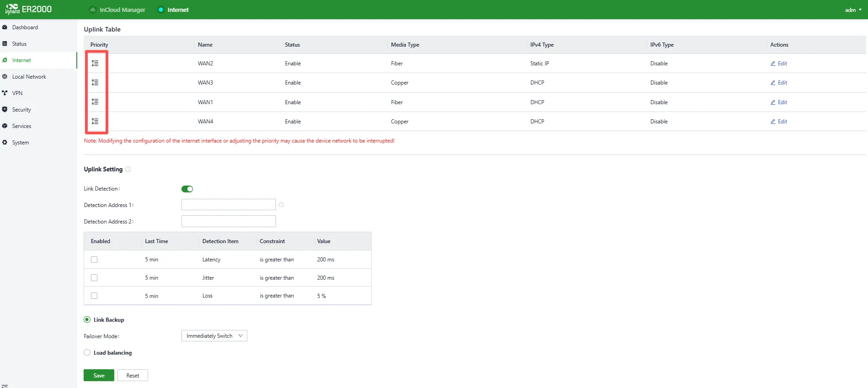Open the Security menu item
868x388 pixels.
tap(38, 110)
